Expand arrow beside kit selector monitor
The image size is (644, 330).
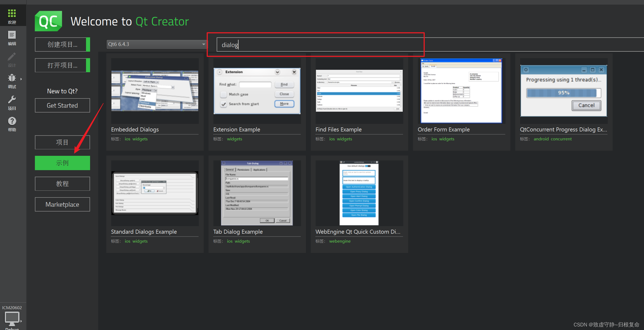(21, 321)
